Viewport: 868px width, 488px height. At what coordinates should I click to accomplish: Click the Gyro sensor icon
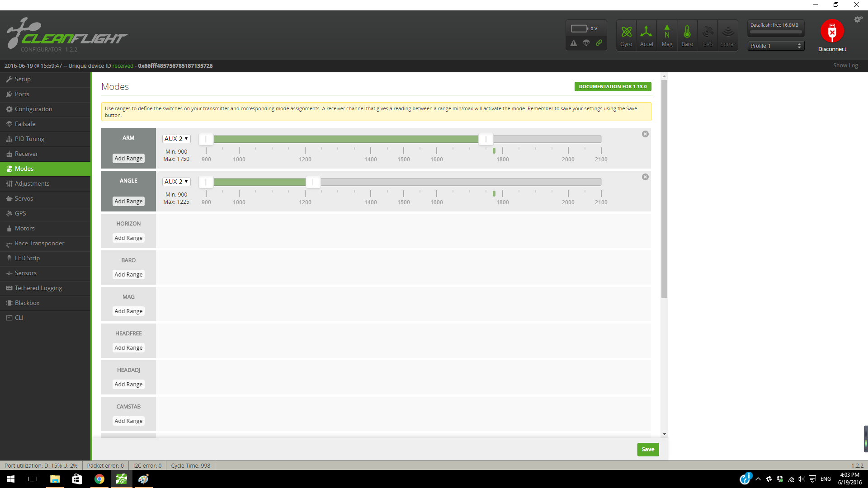[626, 35]
